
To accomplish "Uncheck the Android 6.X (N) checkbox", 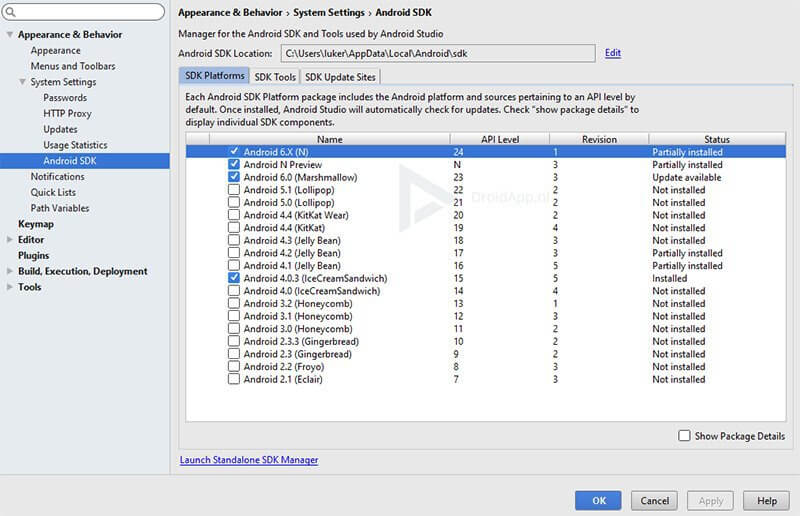I will 233,152.
